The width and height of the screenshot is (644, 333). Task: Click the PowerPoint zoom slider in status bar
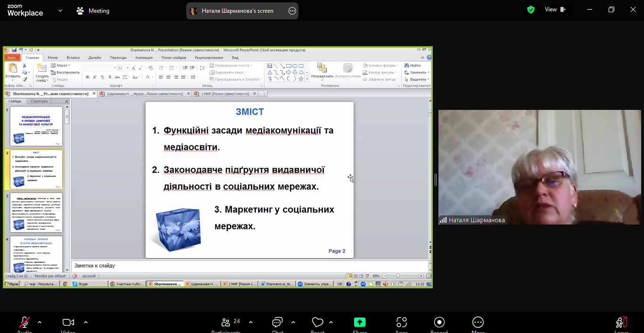[398, 276]
